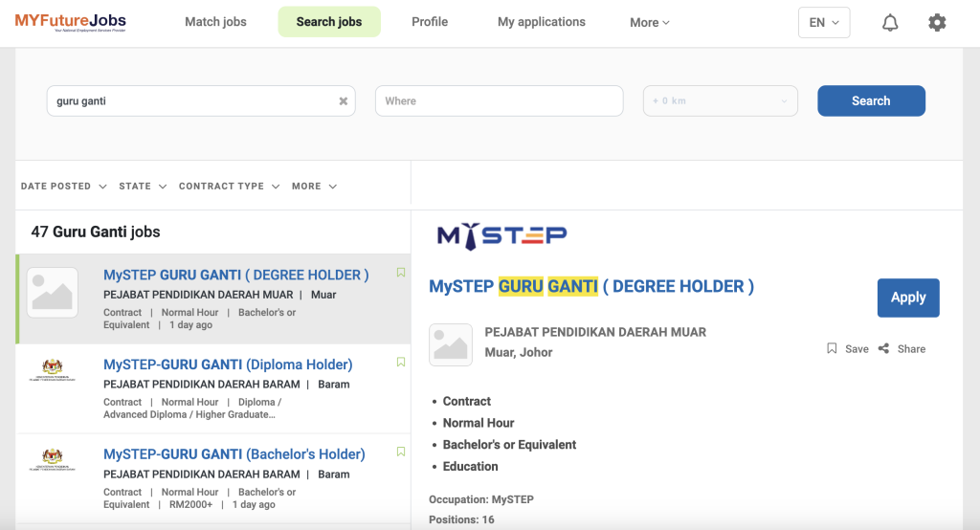Click the Pejabat Pendidikan Muar employer placeholder image
Viewport: 980px width, 530px height.
(x=451, y=344)
